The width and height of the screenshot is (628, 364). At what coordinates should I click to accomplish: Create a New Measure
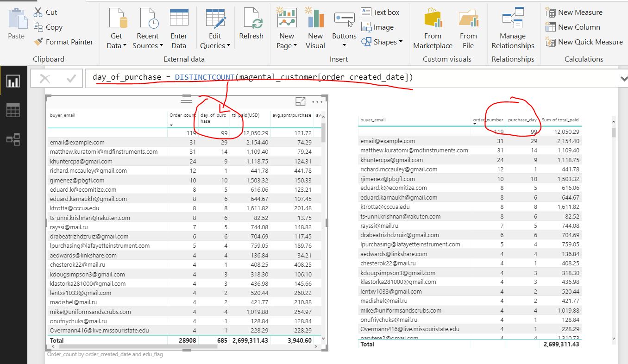tap(574, 12)
